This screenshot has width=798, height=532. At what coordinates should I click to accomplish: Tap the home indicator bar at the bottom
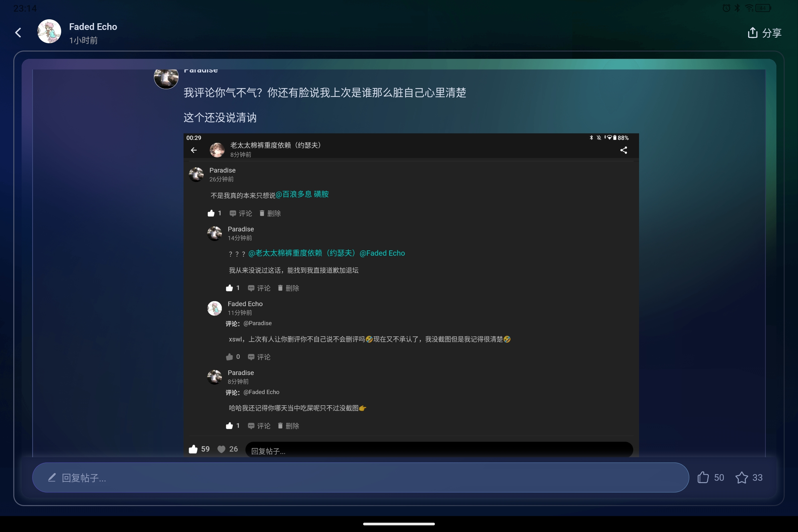click(x=399, y=523)
